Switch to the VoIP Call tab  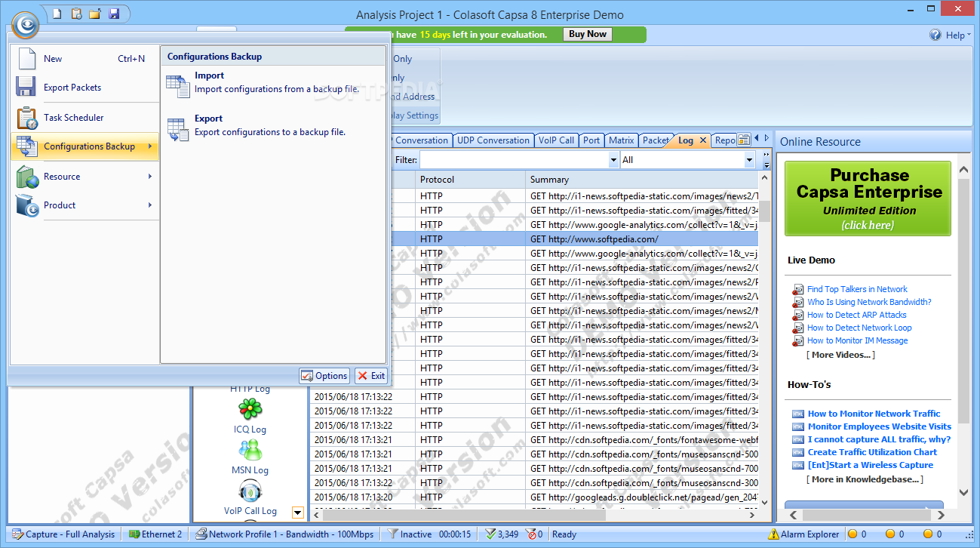(x=557, y=140)
